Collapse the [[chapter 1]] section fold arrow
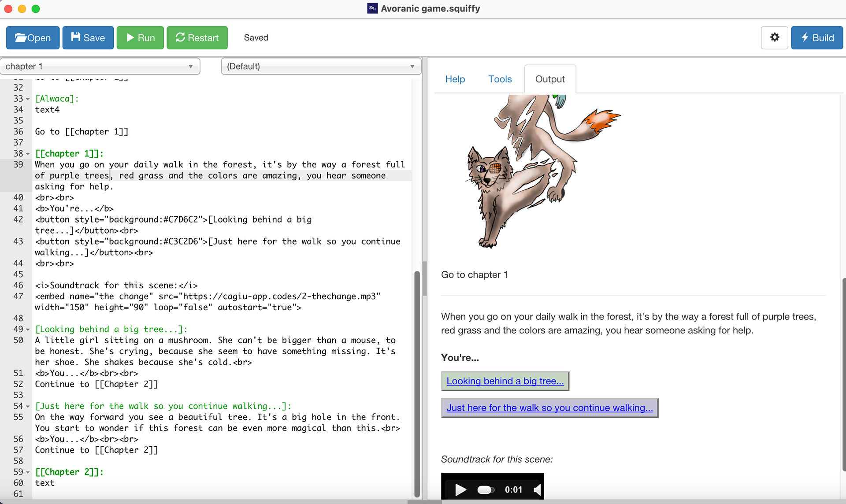The height and width of the screenshot is (504, 846). click(28, 154)
